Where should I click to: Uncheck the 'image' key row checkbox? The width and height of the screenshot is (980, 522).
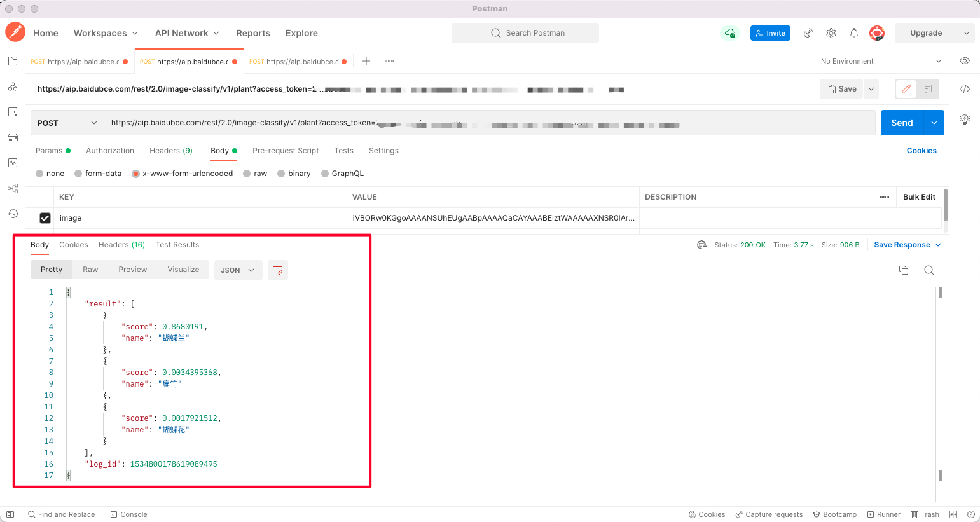(x=45, y=218)
